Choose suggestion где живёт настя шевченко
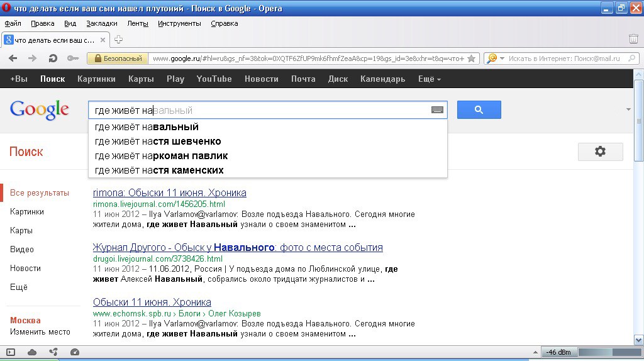 [268, 142]
